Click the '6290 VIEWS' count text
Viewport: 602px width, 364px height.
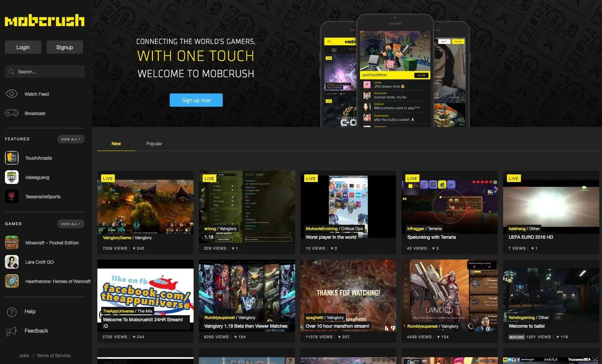pyautogui.click(x=216, y=337)
